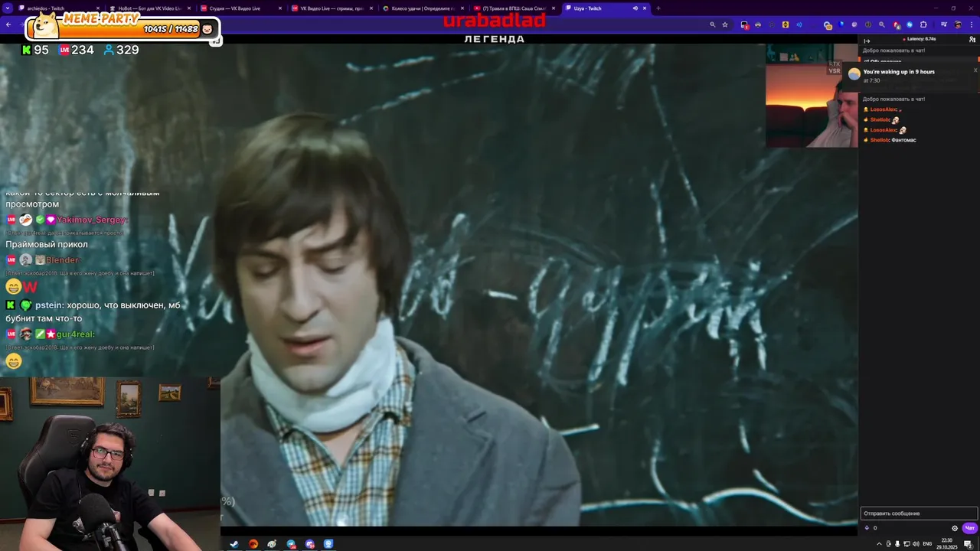The width and height of the screenshot is (980, 551).
Task: Open Discord from the taskbar
Action: coord(309,544)
